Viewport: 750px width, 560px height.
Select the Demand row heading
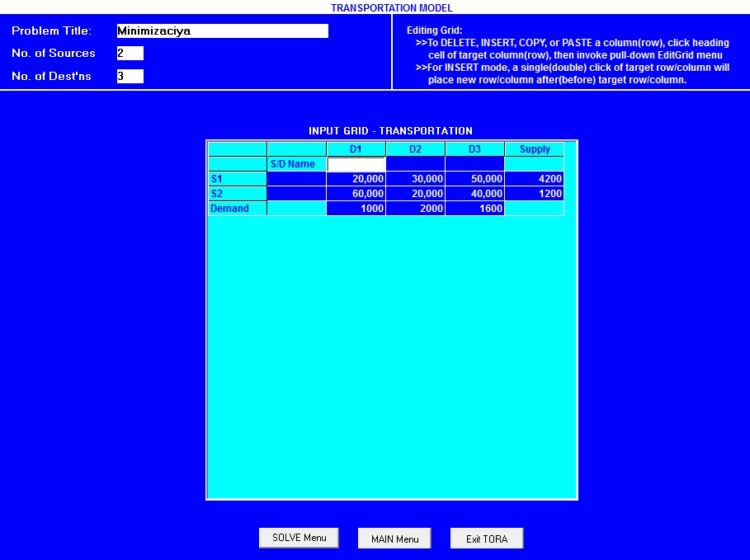pyautogui.click(x=238, y=209)
